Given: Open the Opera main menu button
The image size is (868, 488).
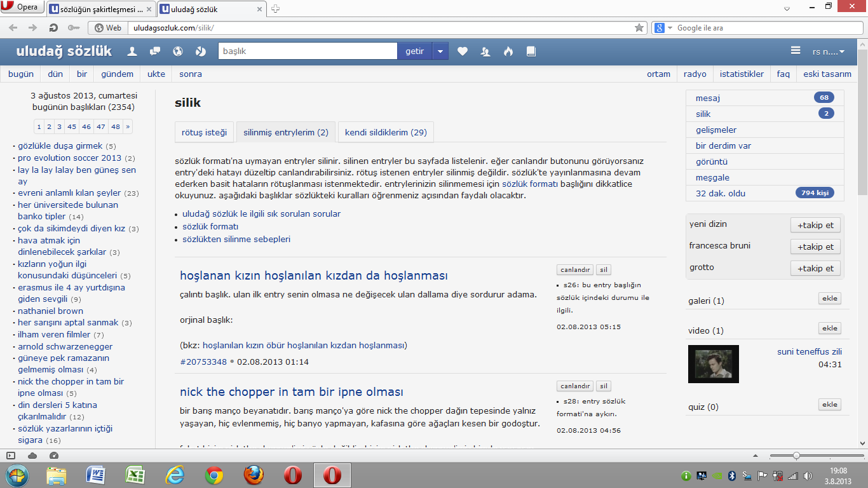Looking at the screenshot, I should click(x=22, y=8).
